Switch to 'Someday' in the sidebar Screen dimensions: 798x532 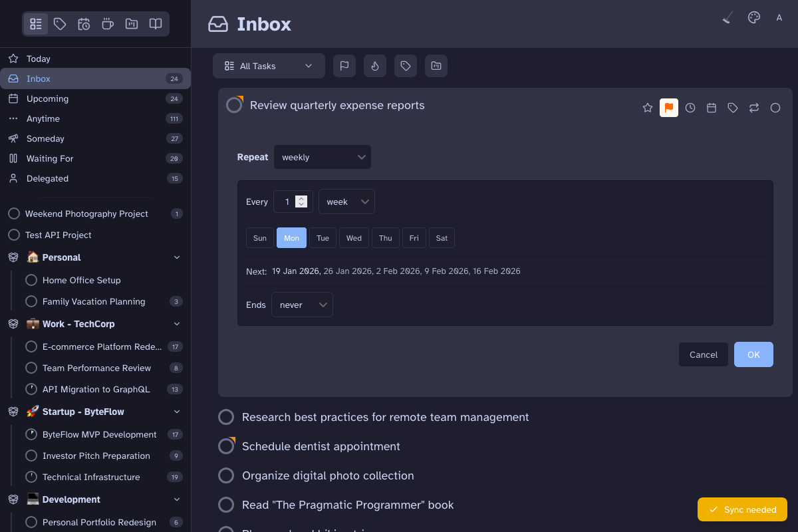[45, 138]
